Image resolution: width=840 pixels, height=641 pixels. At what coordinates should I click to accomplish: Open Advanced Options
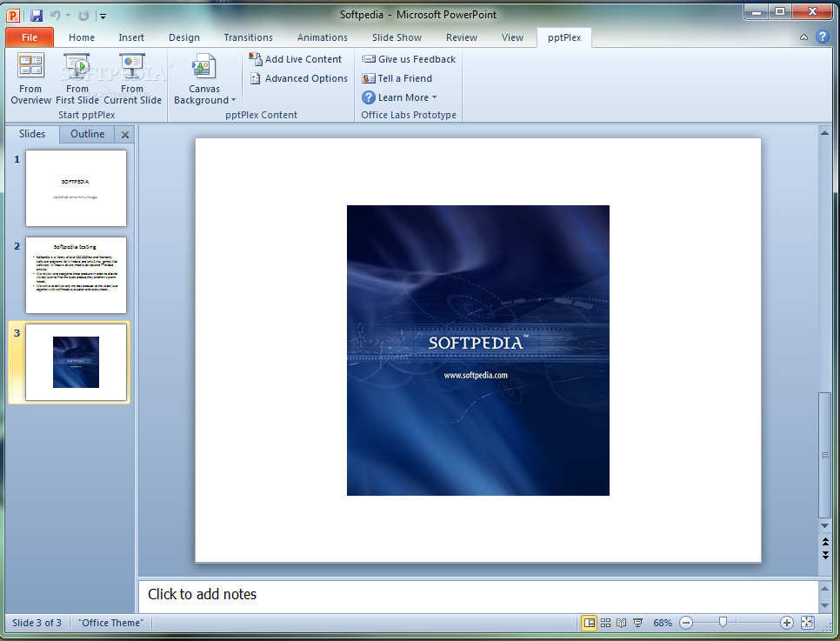coord(299,78)
